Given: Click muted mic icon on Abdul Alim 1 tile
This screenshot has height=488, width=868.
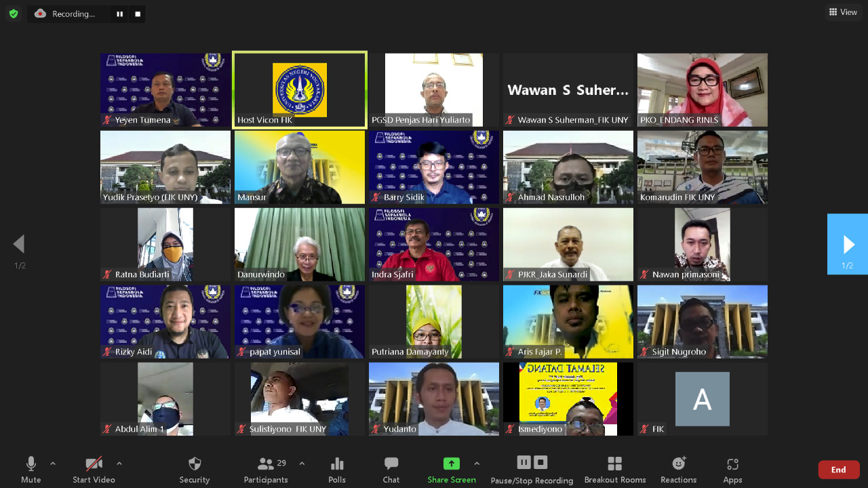Looking at the screenshot, I should coord(107,429).
